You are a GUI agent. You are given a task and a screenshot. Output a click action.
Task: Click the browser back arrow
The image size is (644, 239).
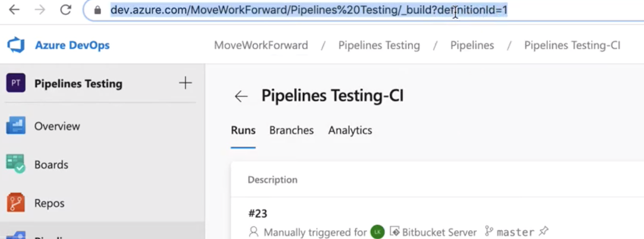[14, 10]
